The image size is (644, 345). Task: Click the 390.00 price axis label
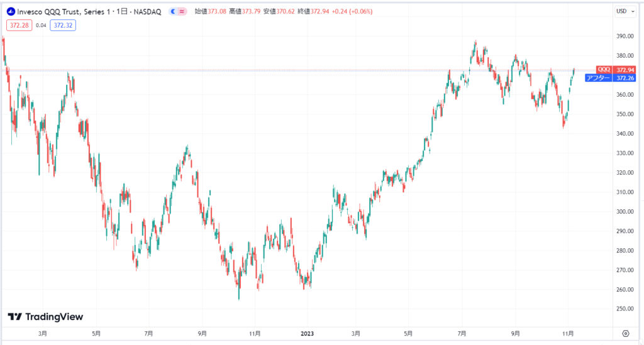(x=625, y=36)
